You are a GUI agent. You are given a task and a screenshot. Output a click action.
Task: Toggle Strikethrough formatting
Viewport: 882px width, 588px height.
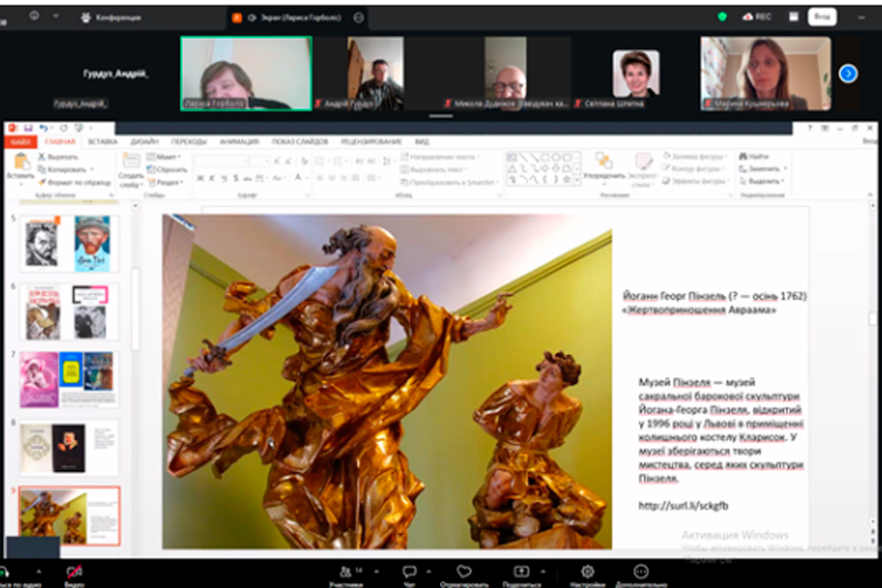click(x=248, y=178)
